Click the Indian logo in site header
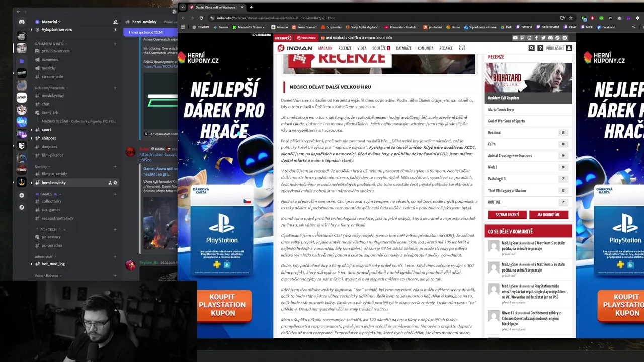This screenshot has width=644, height=362. (x=295, y=48)
